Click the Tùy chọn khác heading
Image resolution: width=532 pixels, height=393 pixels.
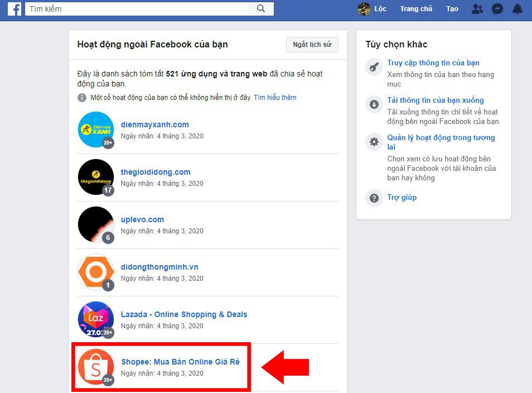(396, 45)
